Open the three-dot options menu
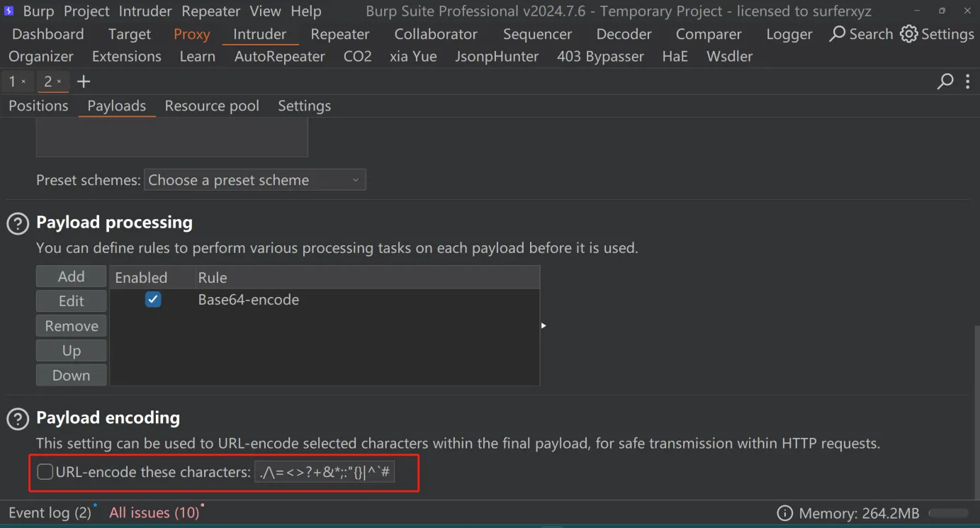Viewport: 980px width, 528px height. 968,82
